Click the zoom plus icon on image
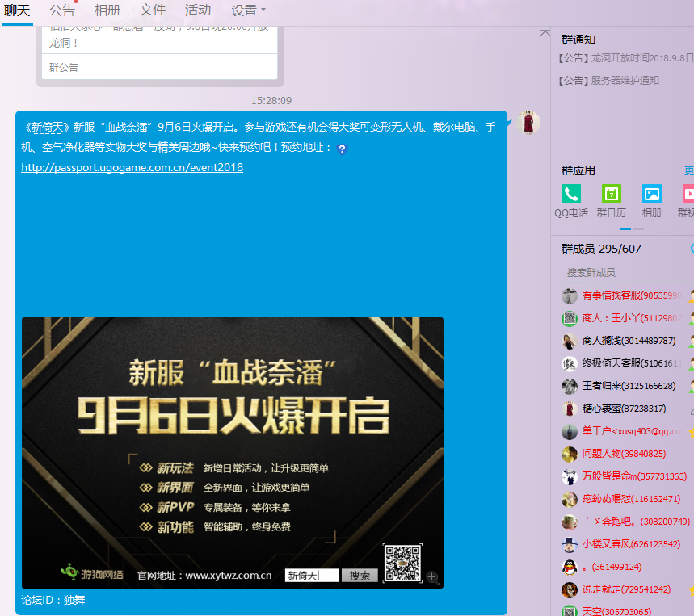Screen dimensions: 694x616 432,576
